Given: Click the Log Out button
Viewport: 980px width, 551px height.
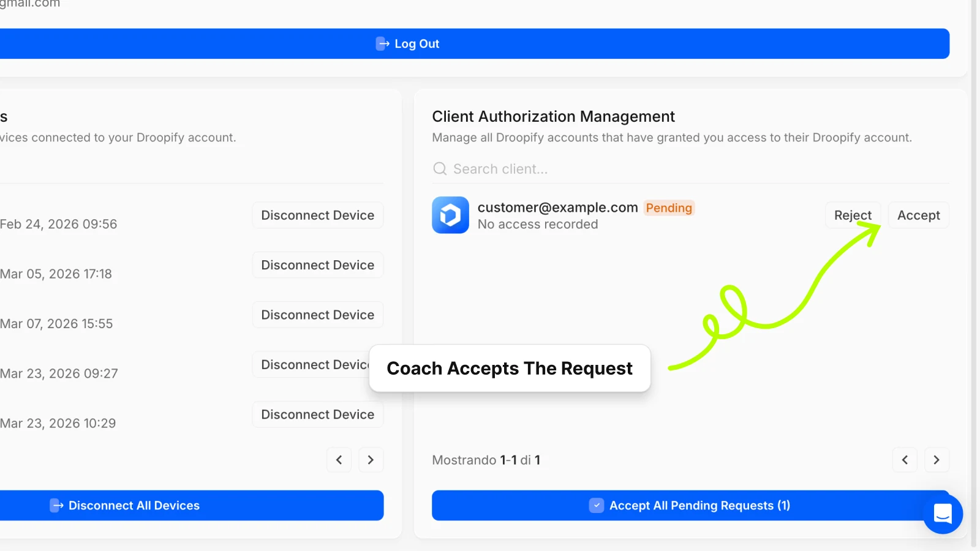Looking at the screenshot, I should pyautogui.click(x=407, y=43).
